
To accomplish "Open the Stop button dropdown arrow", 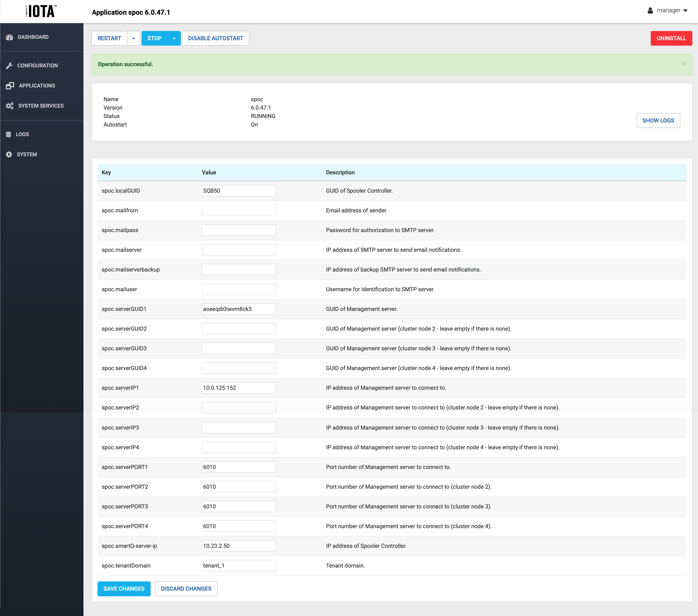I will coord(174,38).
